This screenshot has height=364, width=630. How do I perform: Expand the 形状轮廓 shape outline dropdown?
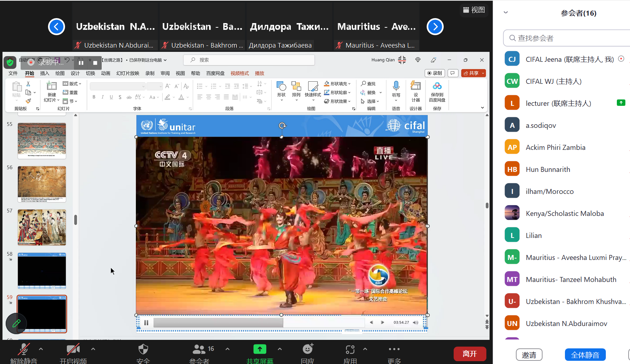click(337, 92)
